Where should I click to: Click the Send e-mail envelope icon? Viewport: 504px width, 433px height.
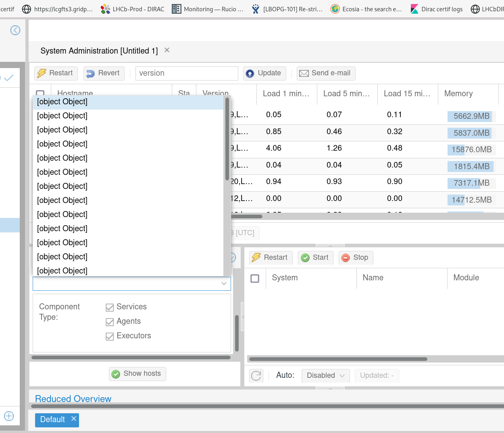click(304, 73)
